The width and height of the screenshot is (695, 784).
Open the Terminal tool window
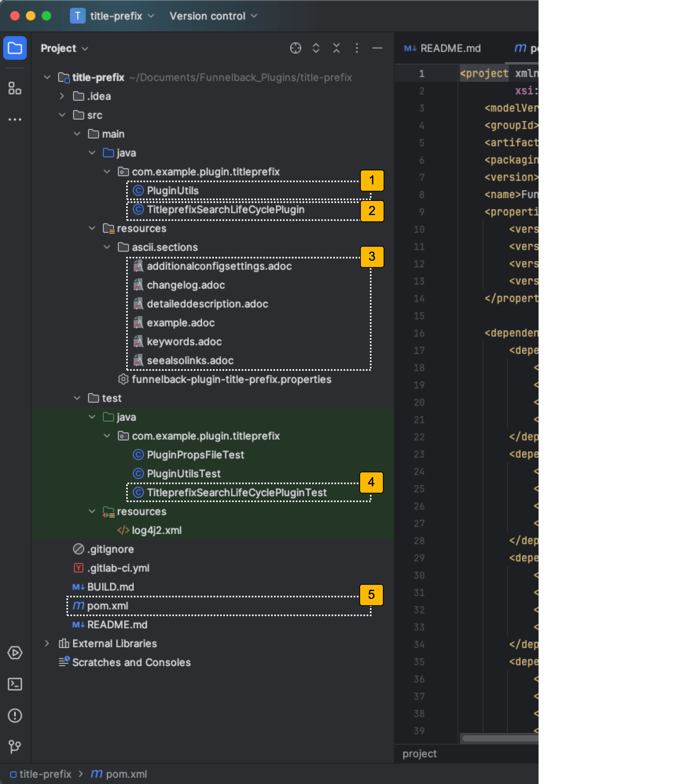[x=15, y=684]
